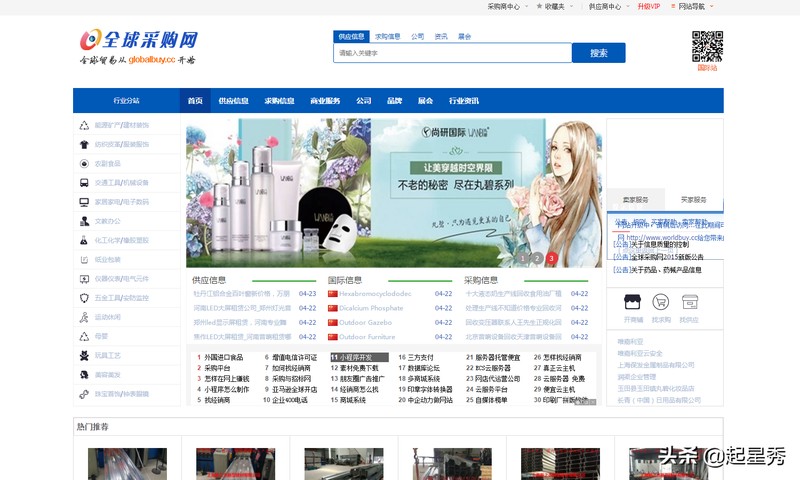Screen dimensions: 800x480
Task: Click the QR code image for 国际站
Action: [x=707, y=46]
